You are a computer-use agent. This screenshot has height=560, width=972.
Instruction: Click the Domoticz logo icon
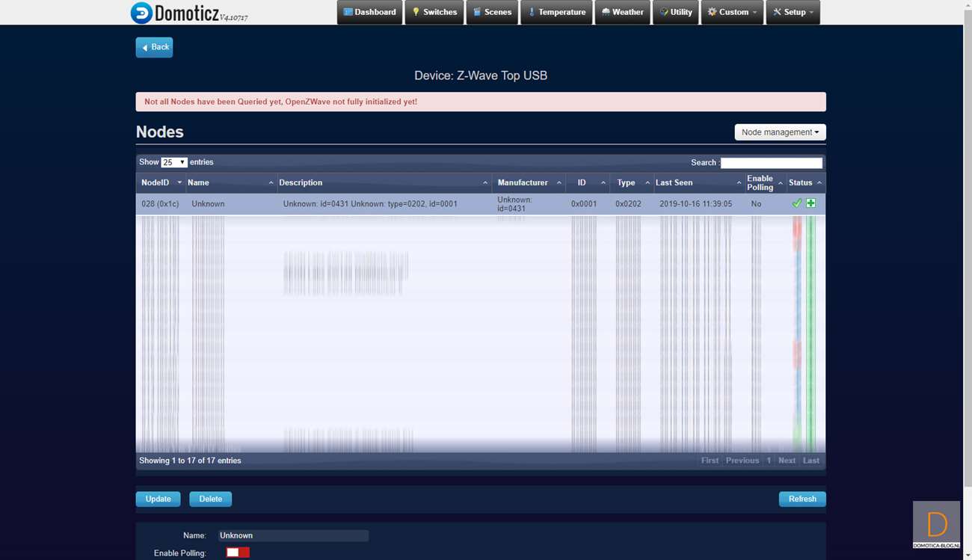141,13
